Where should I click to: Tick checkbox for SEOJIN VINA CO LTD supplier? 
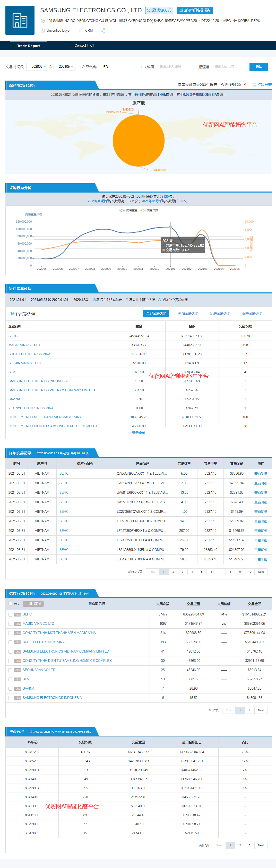(x=10, y=670)
